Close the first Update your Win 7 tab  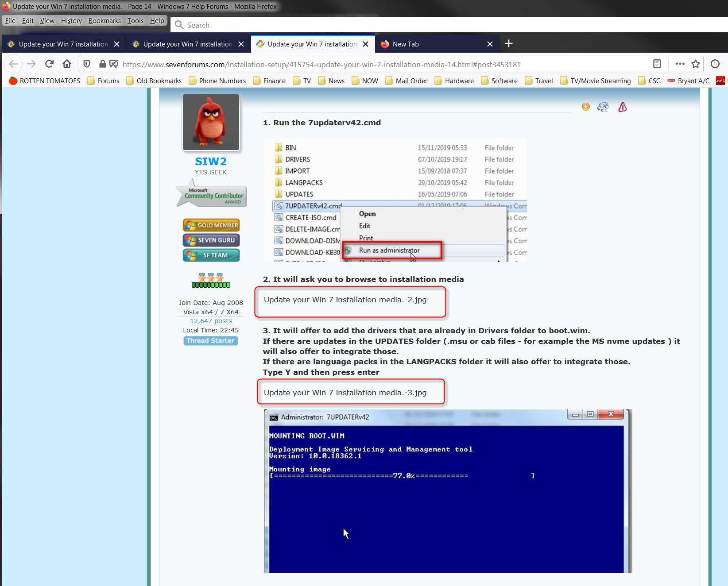click(116, 44)
